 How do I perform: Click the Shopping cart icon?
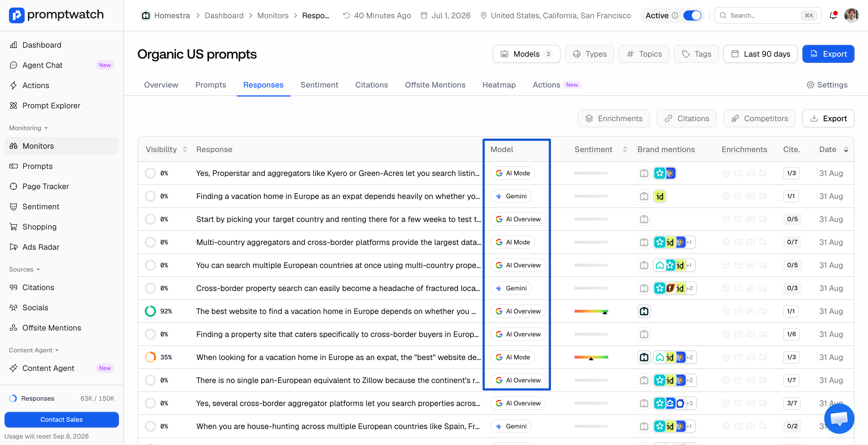13,227
